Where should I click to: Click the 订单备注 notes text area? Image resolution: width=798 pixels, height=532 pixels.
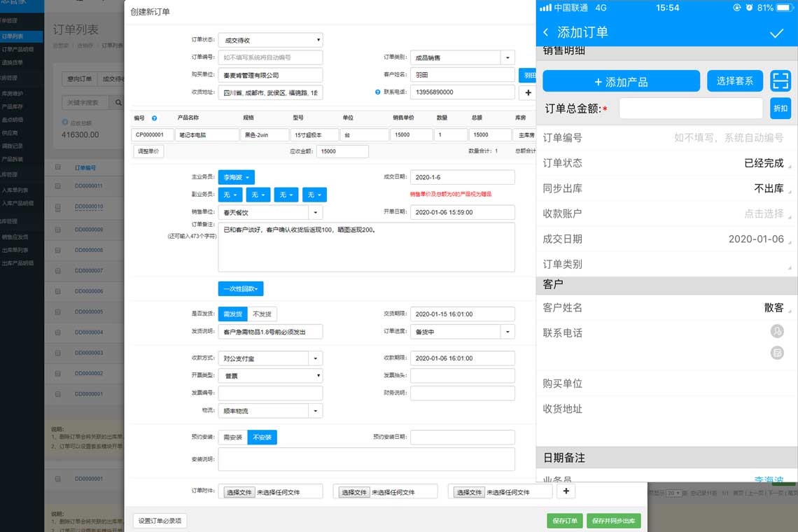point(366,247)
